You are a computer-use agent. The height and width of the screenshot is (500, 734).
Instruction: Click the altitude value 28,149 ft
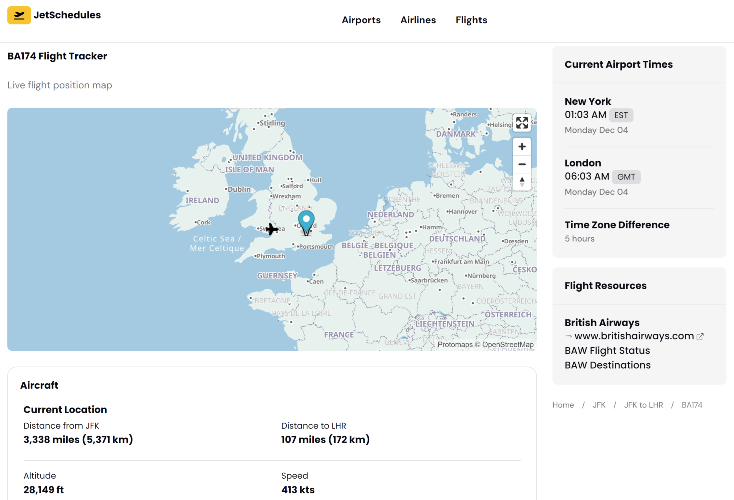pos(44,490)
